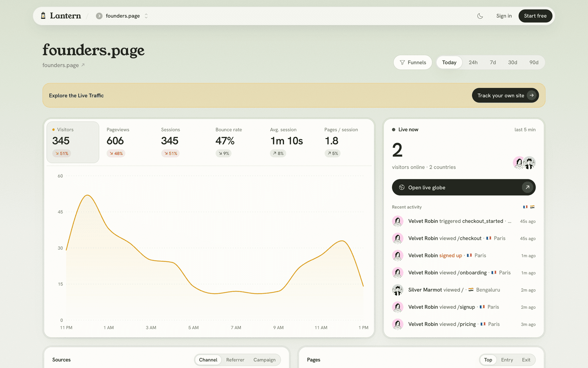Click the Pages / session 5% badge

tap(332, 153)
